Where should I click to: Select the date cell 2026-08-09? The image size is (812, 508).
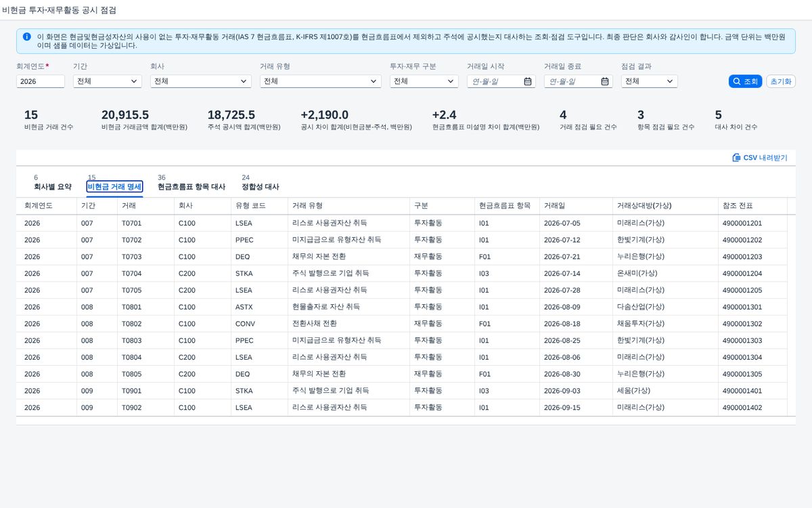point(562,307)
